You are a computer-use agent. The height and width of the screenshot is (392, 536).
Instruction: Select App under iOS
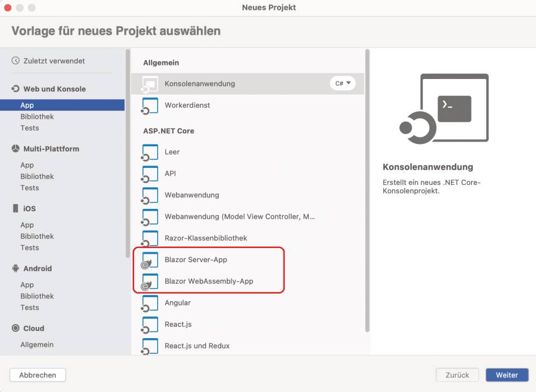[27, 225]
